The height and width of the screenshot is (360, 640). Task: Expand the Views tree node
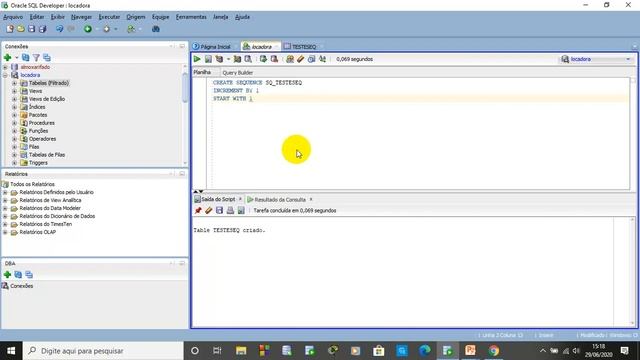point(14,91)
